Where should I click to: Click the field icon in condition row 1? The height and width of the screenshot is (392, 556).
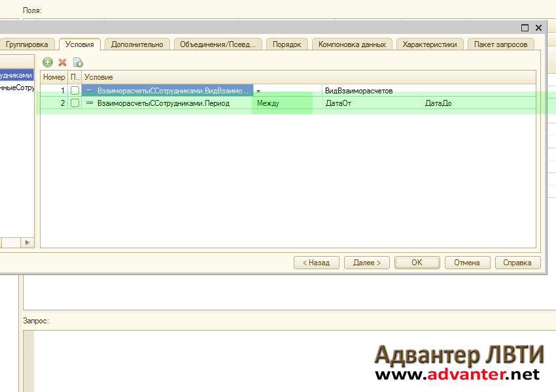coord(90,91)
